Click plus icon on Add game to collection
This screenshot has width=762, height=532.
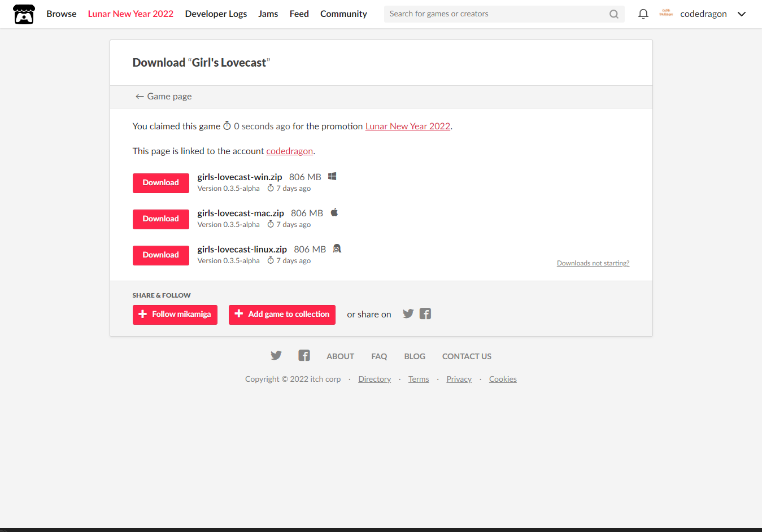(239, 314)
